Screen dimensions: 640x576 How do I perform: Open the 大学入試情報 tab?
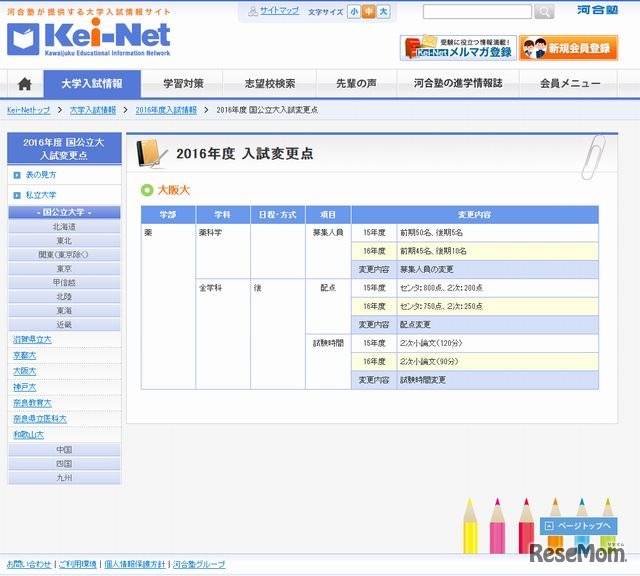[92, 84]
